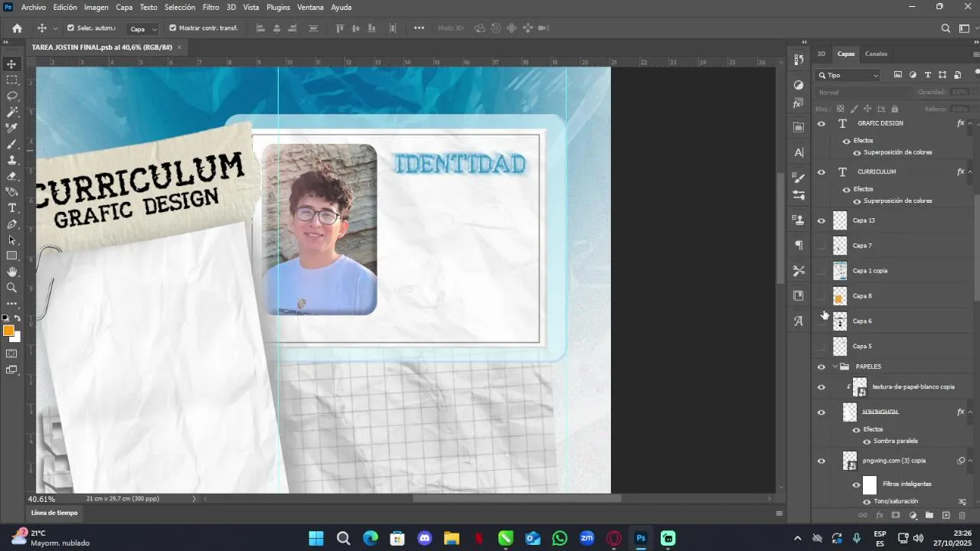Hide the PAPELES group
980x551 pixels.
click(822, 367)
